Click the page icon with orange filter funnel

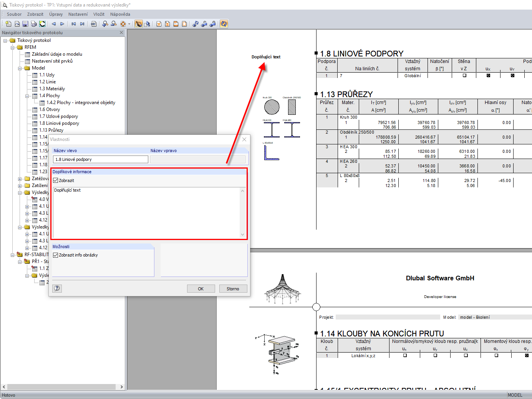(x=159, y=24)
